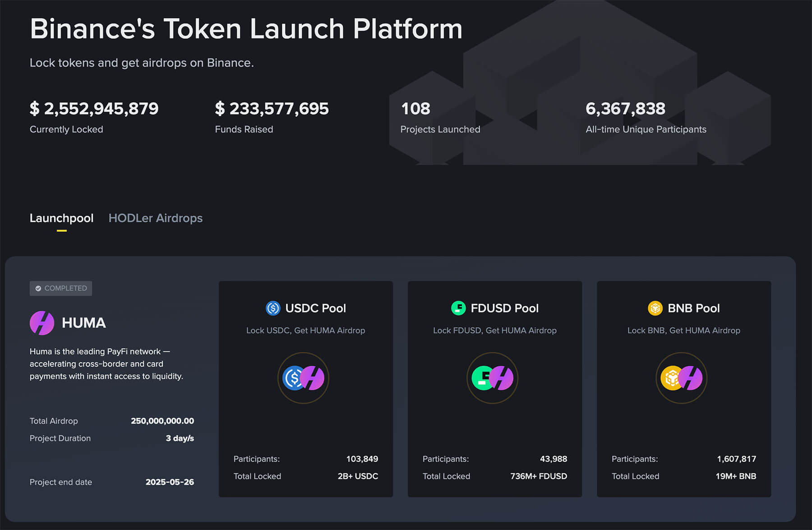Viewport: 812px width, 530px height.
Task: Click the HUMA project name
Action: [84, 323]
